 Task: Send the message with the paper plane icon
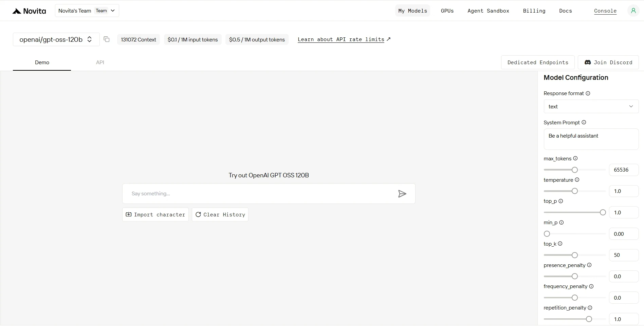click(402, 194)
